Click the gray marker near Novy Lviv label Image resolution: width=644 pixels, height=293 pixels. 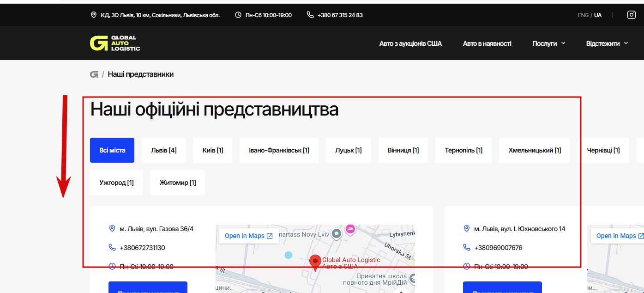pyautogui.click(x=337, y=234)
